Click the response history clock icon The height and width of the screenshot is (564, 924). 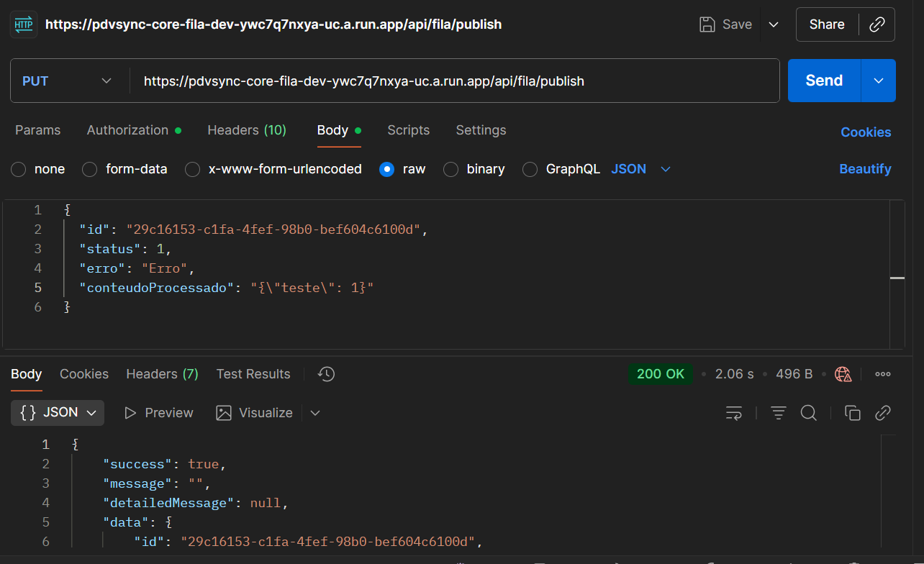327,374
